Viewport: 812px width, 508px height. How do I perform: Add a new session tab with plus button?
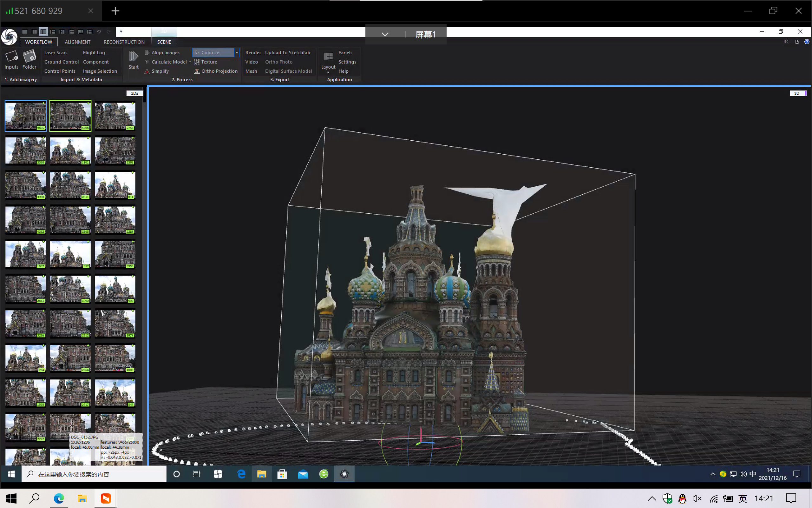115,11
